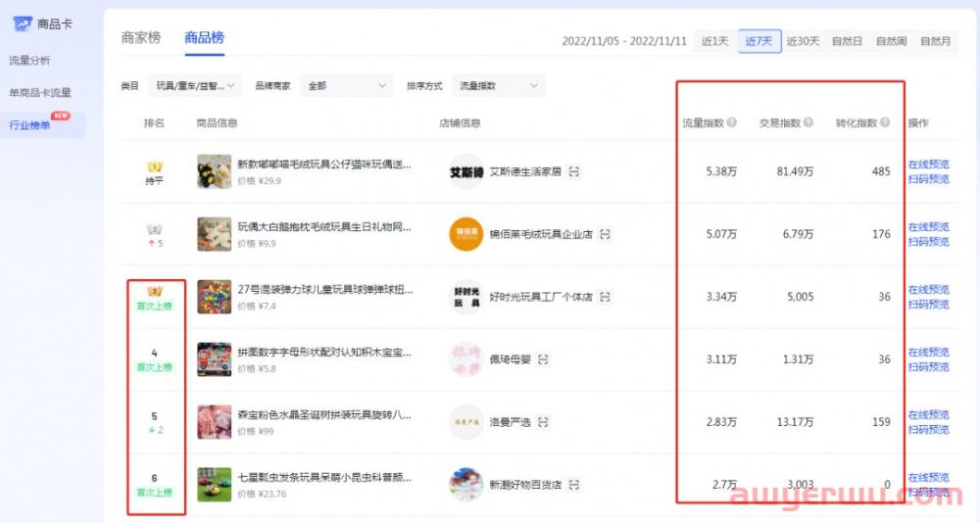This screenshot has width=980, height=523.
Task: Click the 好时光玩具工厂个体店 shop logo
Action: click(466, 296)
